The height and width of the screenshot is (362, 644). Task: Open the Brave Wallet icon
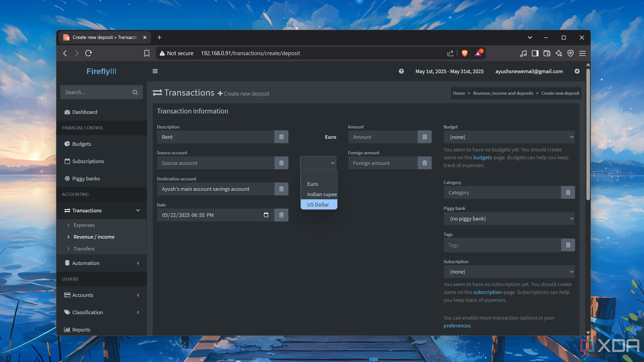(x=547, y=53)
